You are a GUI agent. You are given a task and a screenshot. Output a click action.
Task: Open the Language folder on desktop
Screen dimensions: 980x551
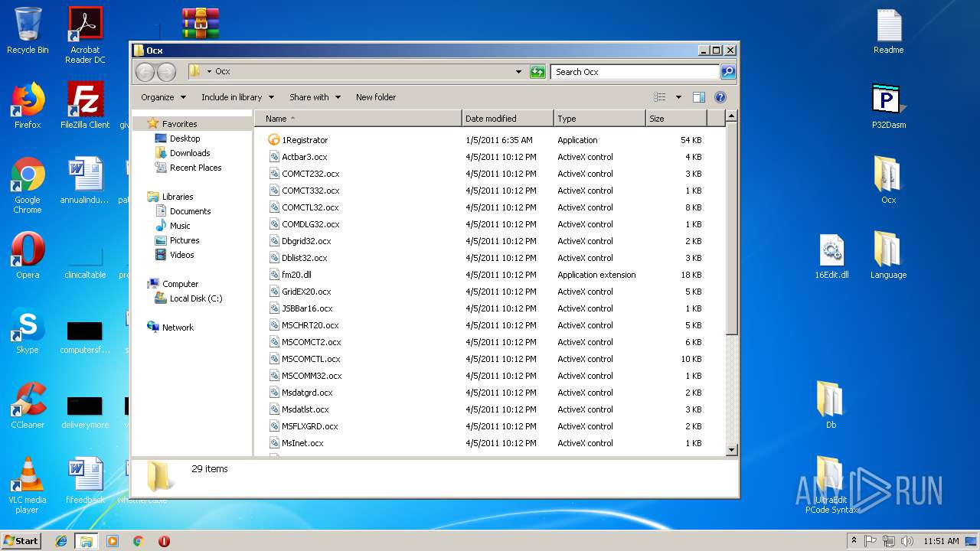[x=888, y=256]
